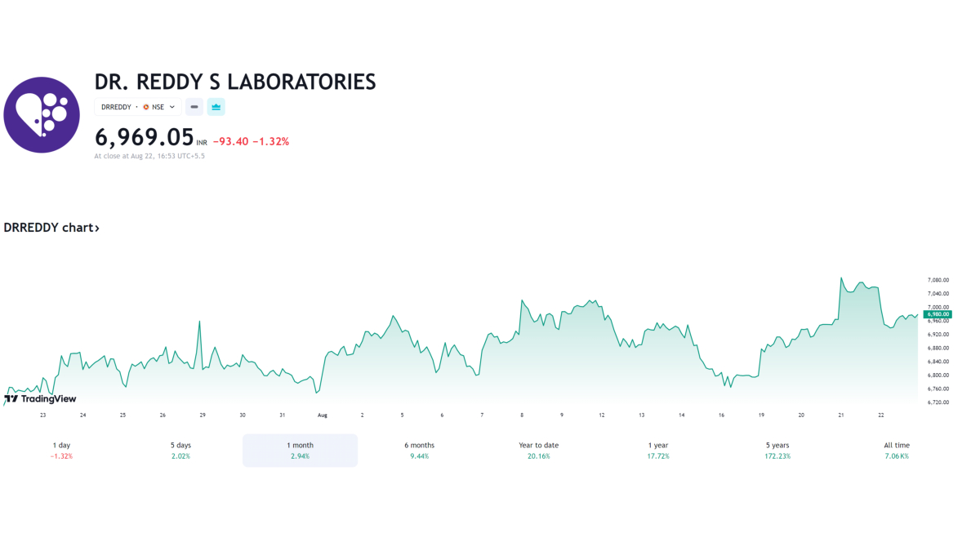Open the DRREDDY chart link
980x551 pixels.
pos(51,228)
